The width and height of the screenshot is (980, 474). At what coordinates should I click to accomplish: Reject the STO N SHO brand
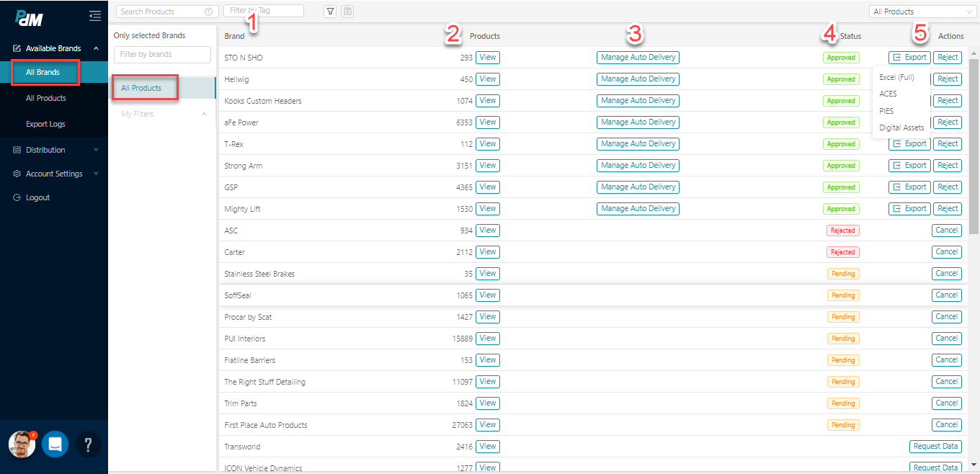click(948, 58)
